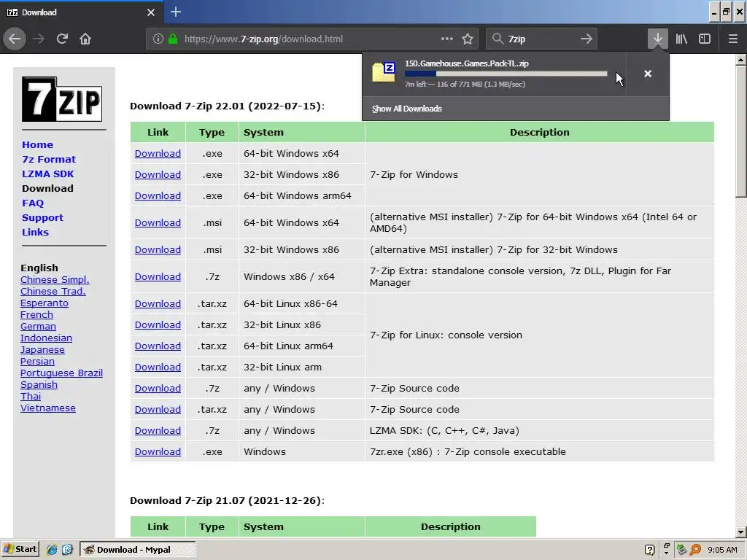Download .tar.xz for 64-bit Linux x86-64
Screen dimensions: 747x560
[158, 304]
